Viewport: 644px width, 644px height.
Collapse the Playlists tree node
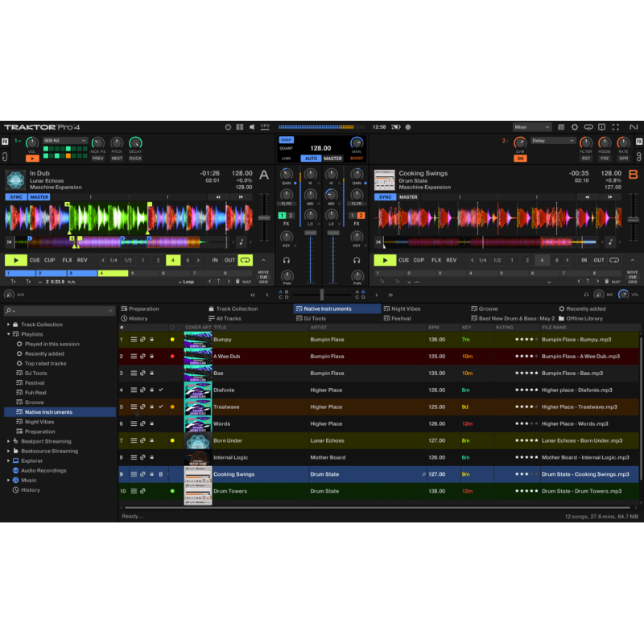[8, 334]
